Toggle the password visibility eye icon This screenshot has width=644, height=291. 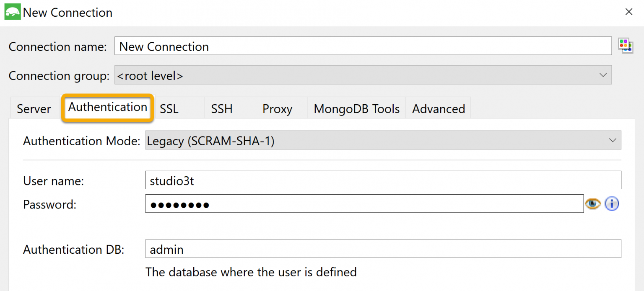[x=592, y=204]
